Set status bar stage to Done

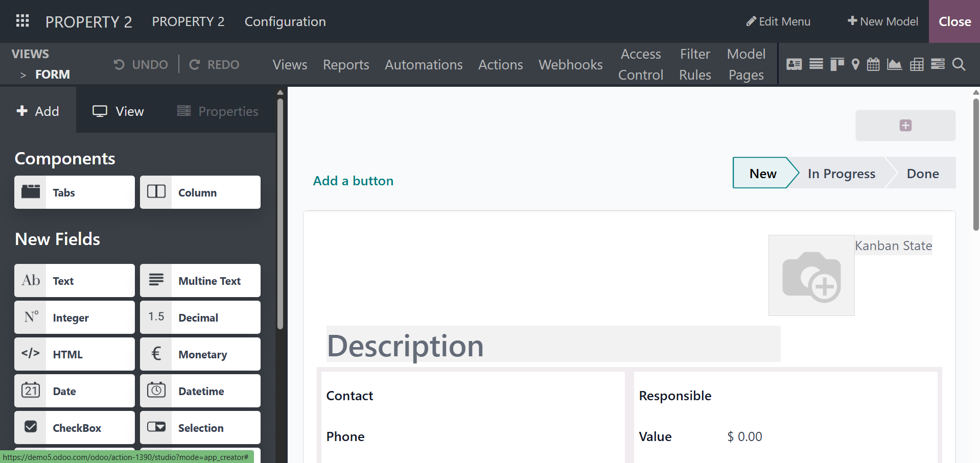[922, 174]
